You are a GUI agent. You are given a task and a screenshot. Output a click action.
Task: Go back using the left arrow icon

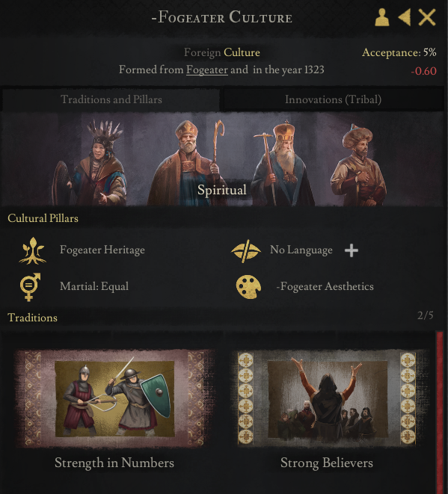[x=405, y=17]
